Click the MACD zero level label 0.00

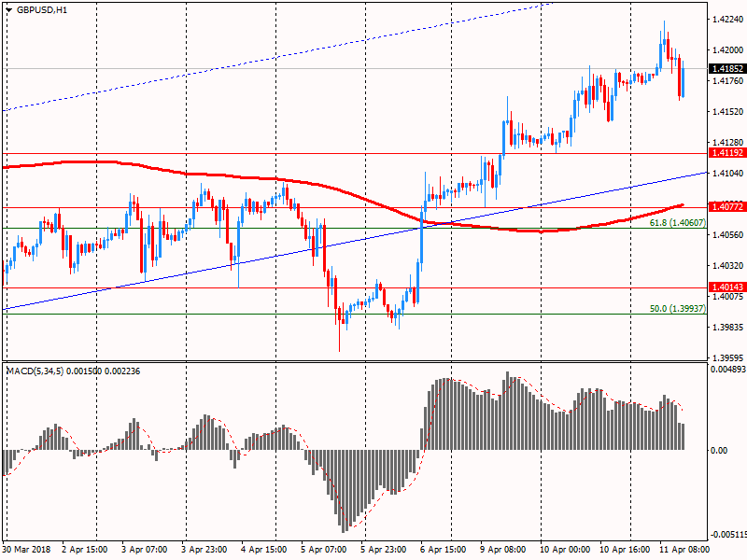[x=719, y=451]
